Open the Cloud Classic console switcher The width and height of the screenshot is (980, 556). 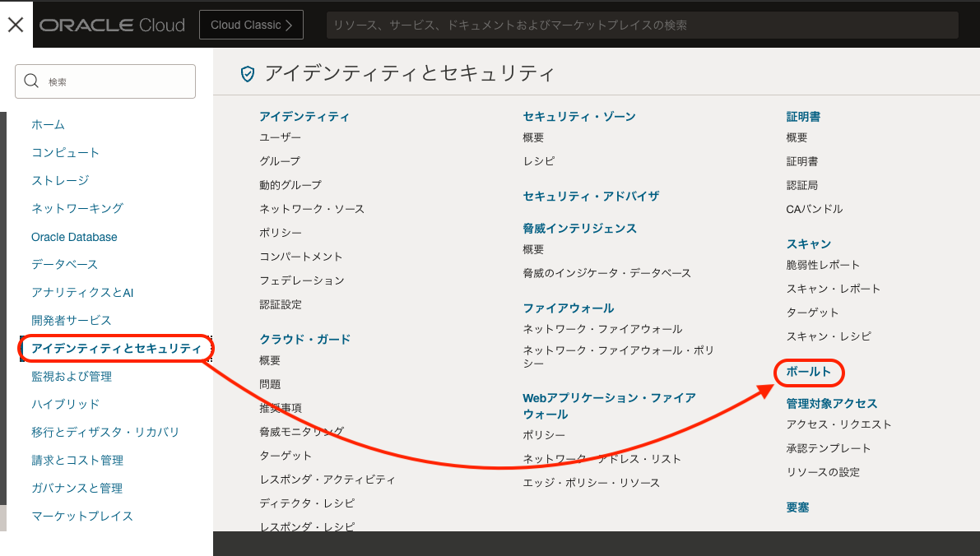click(x=251, y=25)
